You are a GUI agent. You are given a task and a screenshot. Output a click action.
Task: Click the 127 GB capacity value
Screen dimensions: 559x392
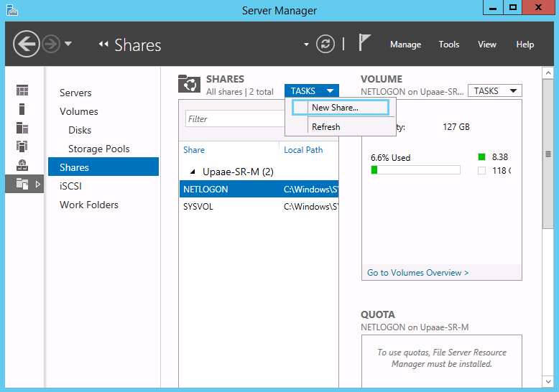(456, 127)
